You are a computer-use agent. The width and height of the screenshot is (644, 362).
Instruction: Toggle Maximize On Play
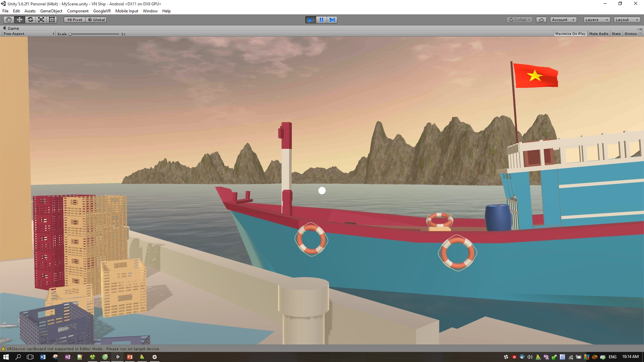(570, 34)
